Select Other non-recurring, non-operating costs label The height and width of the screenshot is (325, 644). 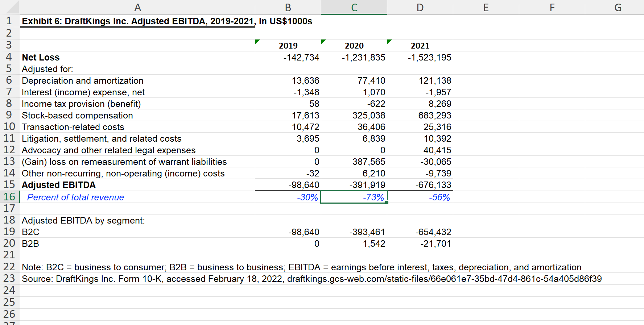point(137,173)
